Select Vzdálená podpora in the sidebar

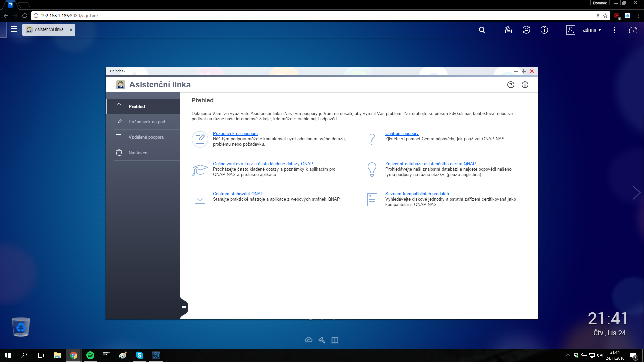(x=146, y=137)
